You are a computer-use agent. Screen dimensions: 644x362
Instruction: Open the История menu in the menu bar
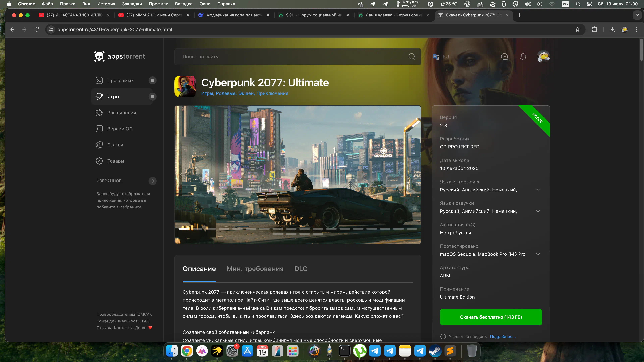click(x=106, y=4)
